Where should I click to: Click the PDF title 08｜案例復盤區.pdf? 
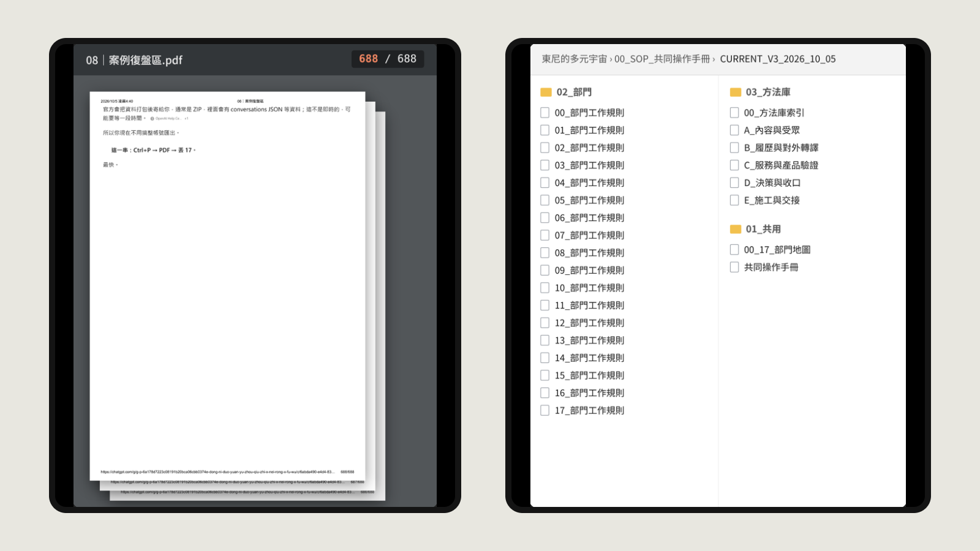coord(134,60)
